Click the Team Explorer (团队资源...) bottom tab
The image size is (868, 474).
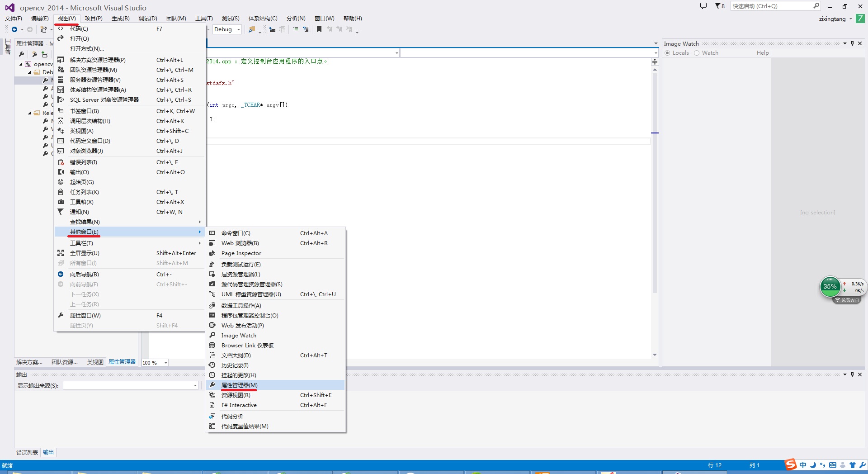click(x=65, y=362)
